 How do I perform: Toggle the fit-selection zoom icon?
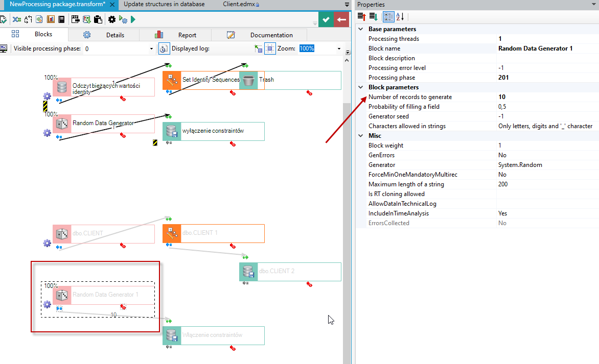pos(270,49)
